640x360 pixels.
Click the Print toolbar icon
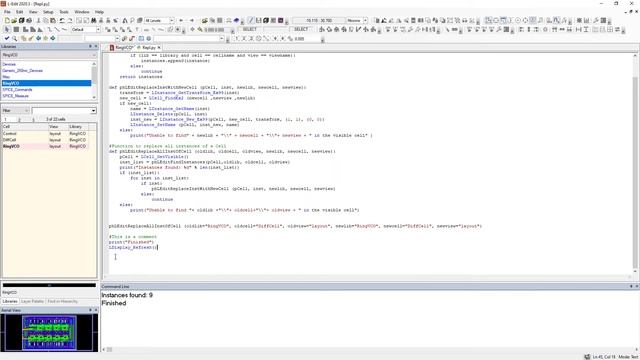(29, 20)
